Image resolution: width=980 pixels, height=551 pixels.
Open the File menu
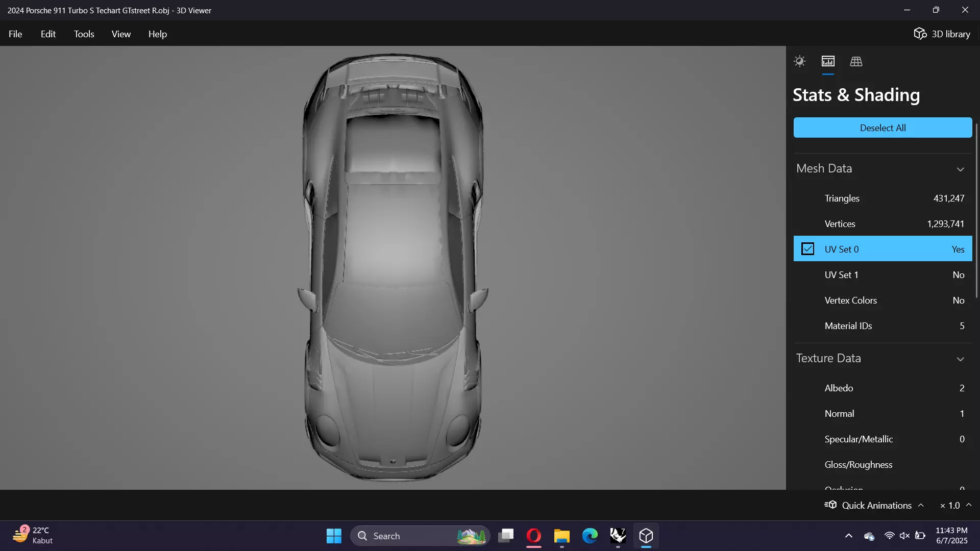[15, 34]
